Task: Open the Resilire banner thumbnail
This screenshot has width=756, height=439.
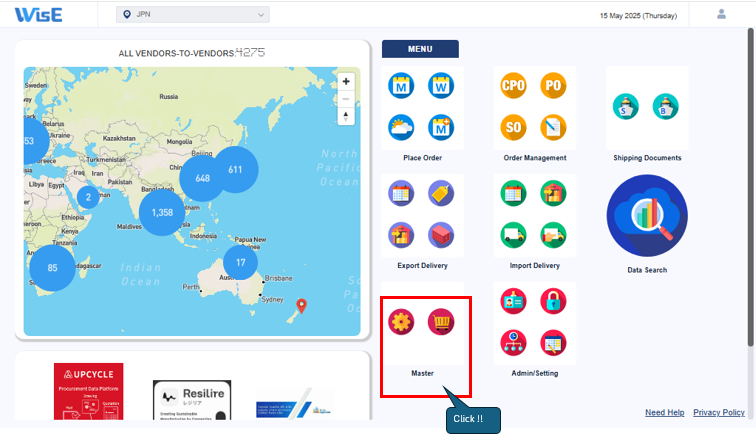Action: pos(192,400)
